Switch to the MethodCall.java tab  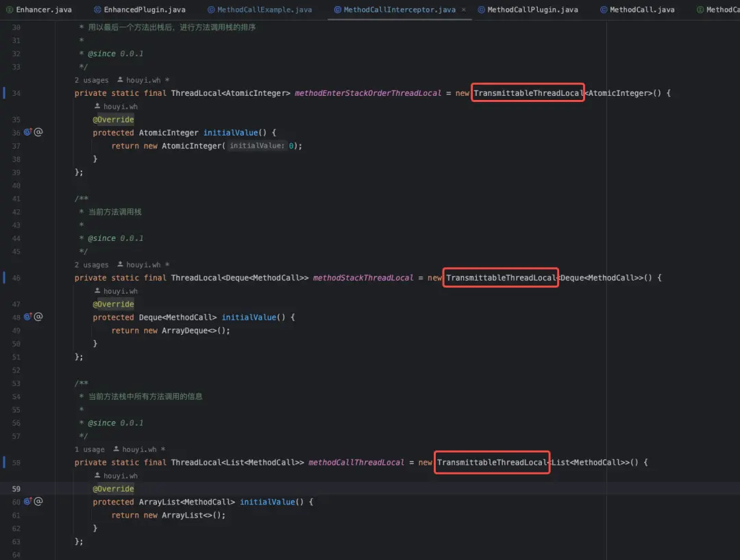[637, 10]
